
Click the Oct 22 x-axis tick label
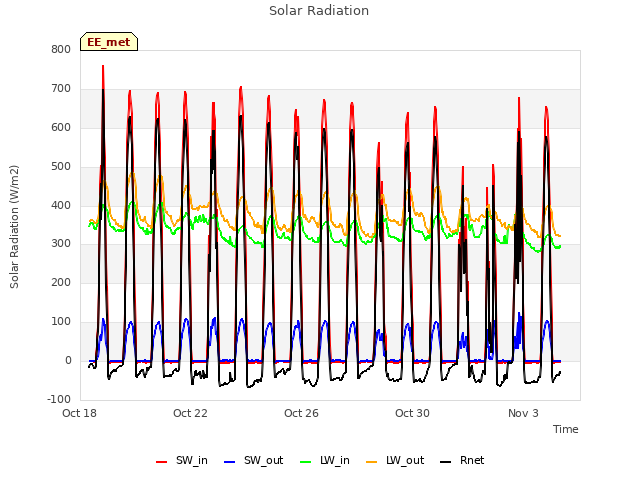tap(190, 413)
